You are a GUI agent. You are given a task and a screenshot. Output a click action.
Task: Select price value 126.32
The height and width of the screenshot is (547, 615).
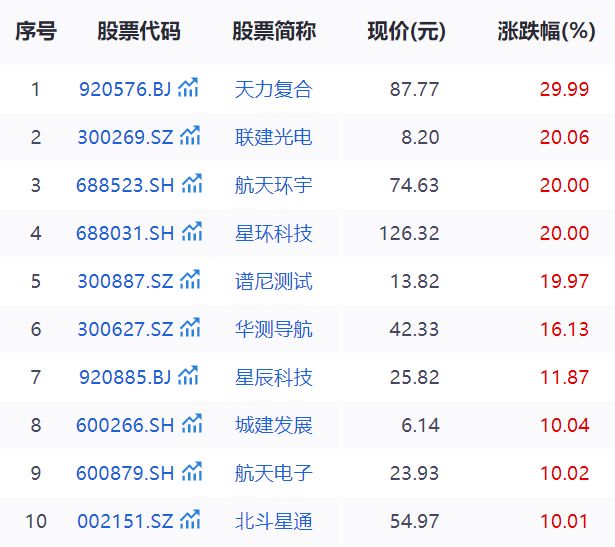[409, 233]
